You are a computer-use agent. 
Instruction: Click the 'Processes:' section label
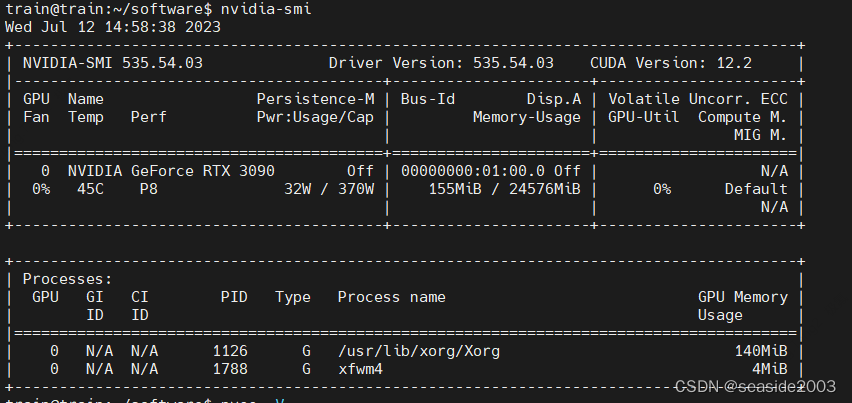[68, 279]
